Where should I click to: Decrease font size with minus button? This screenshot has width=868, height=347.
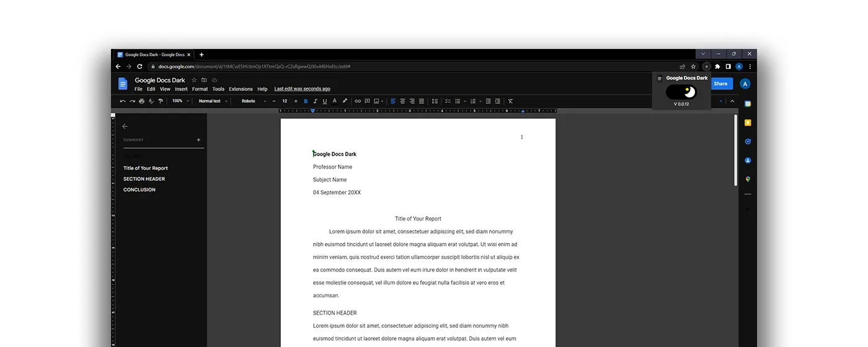(274, 101)
